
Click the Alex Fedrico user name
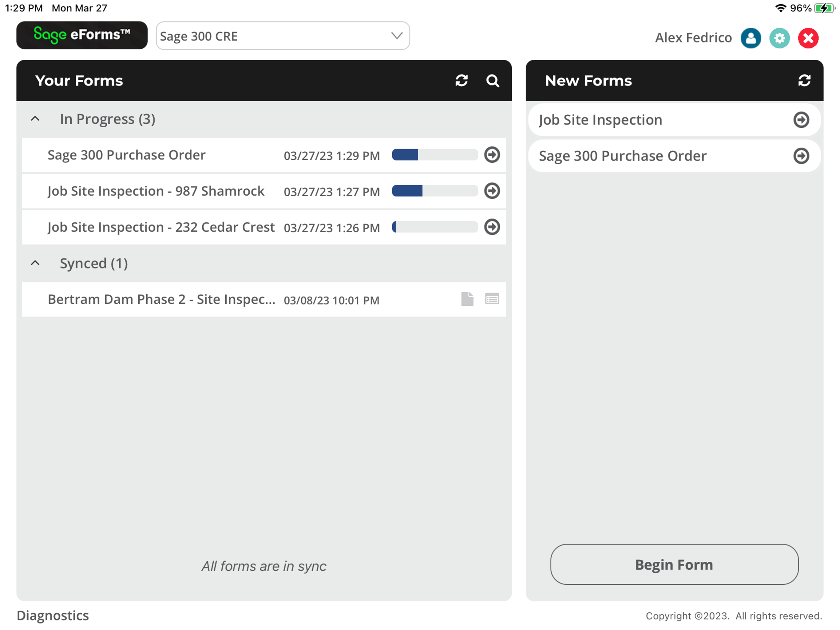693,38
